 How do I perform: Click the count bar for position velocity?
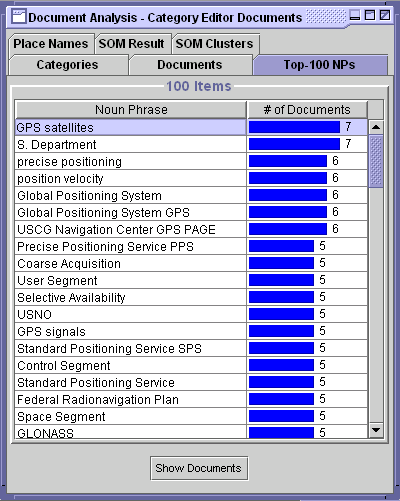[288, 178]
